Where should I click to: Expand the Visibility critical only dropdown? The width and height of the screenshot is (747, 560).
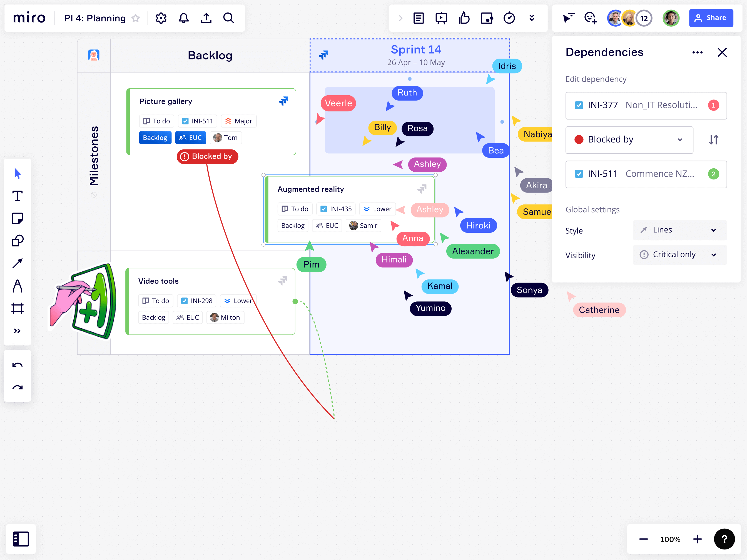click(x=679, y=255)
